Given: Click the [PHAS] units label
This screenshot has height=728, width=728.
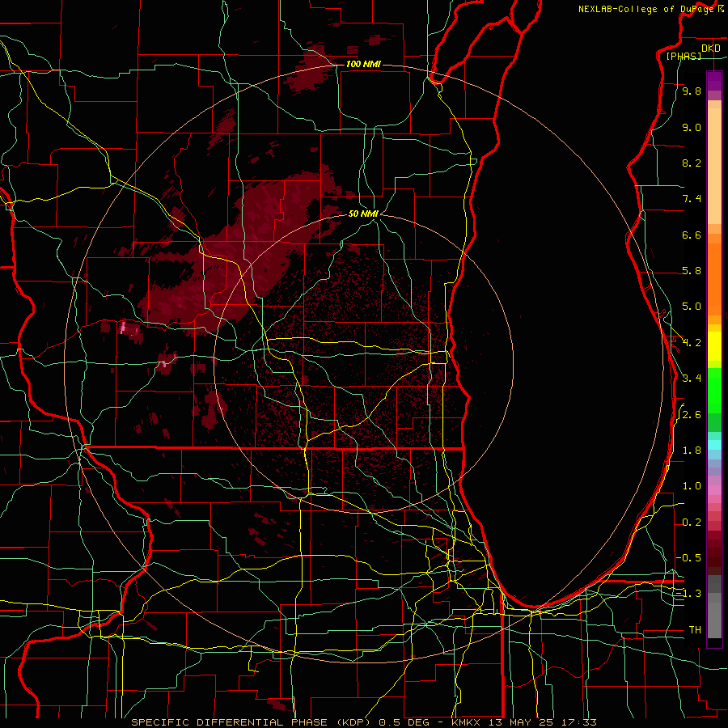Looking at the screenshot, I should [684, 57].
